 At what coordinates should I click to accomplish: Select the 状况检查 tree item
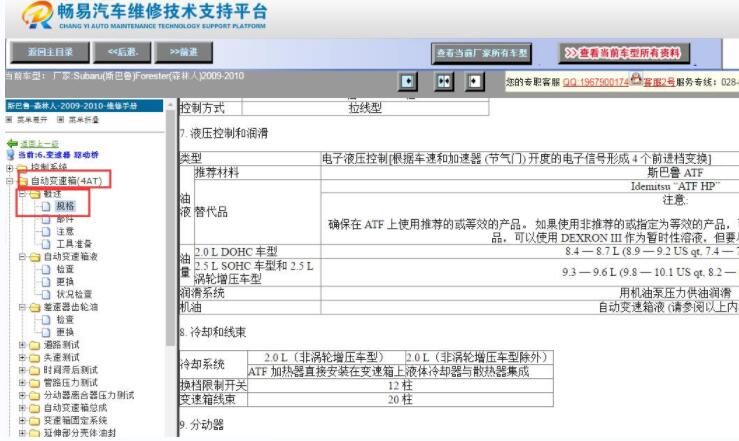pos(74,294)
